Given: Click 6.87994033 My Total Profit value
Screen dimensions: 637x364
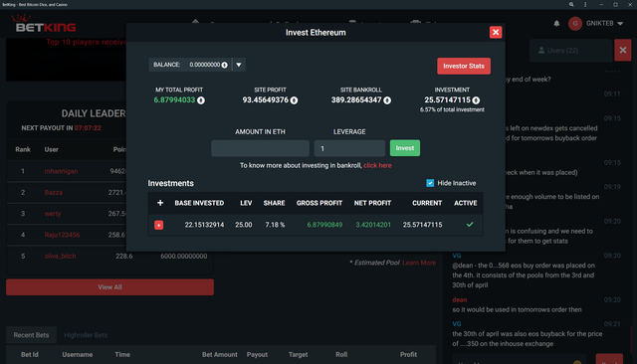Looking at the screenshot, I should click(174, 100).
